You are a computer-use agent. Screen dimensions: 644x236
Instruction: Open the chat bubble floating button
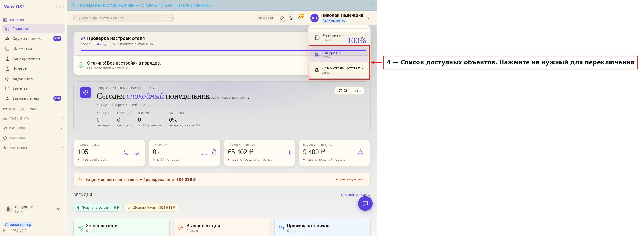click(365, 203)
